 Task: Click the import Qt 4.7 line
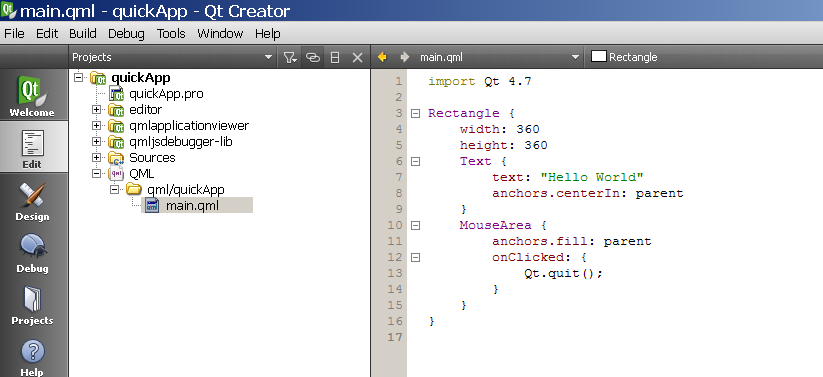[480, 81]
